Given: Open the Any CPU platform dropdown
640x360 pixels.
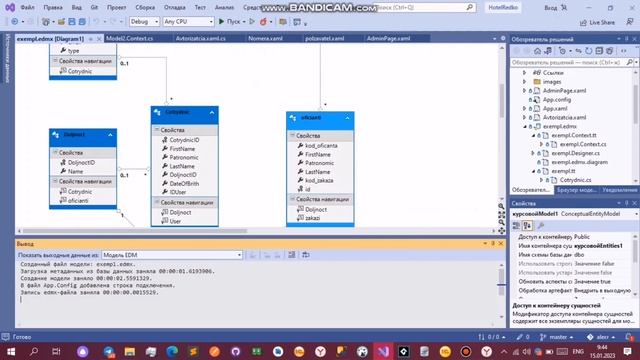Looking at the screenshot, I should click(x=188, y=22).
